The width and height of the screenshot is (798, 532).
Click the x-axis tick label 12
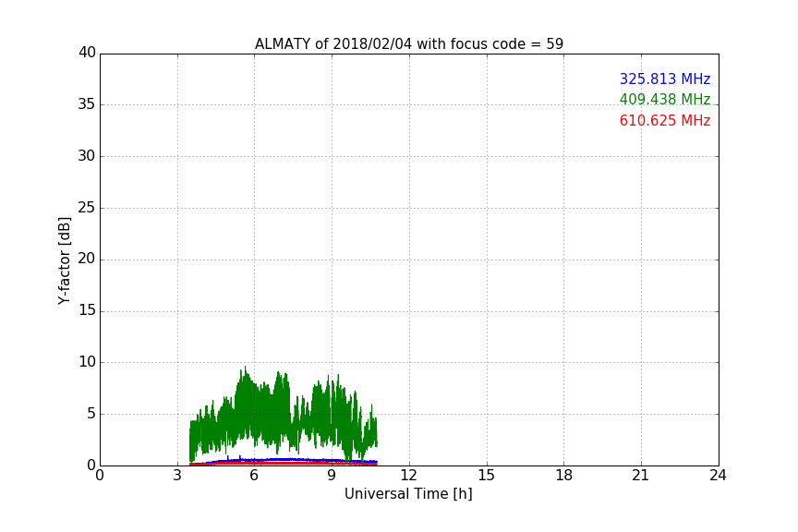408,476
